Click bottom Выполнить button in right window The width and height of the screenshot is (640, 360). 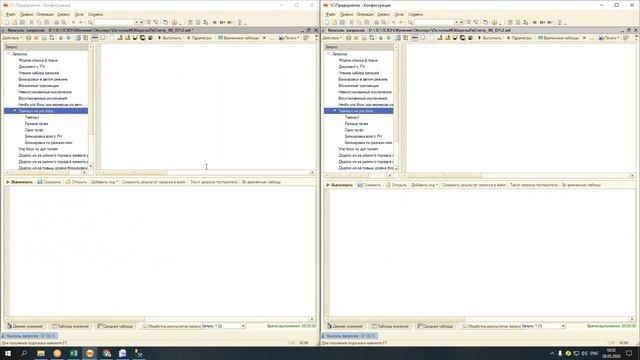point(340,185)
